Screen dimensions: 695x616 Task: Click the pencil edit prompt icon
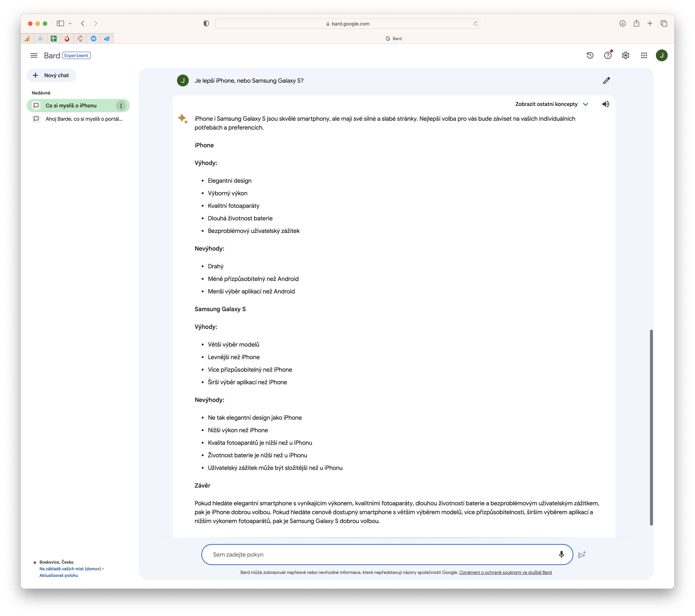606,81
